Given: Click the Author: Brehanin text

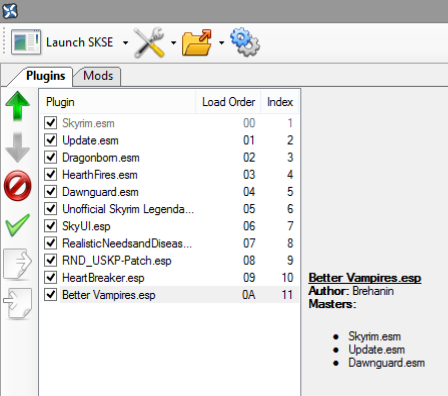Looking at the screenshot, I should pos(351,291).
